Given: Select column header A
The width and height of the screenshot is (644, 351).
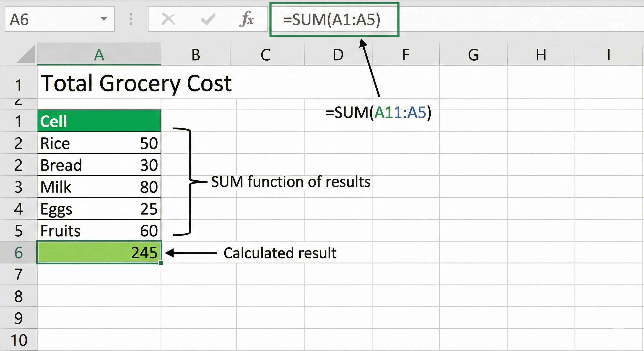Looking at the screenshot, I should (x=99, y=56).
